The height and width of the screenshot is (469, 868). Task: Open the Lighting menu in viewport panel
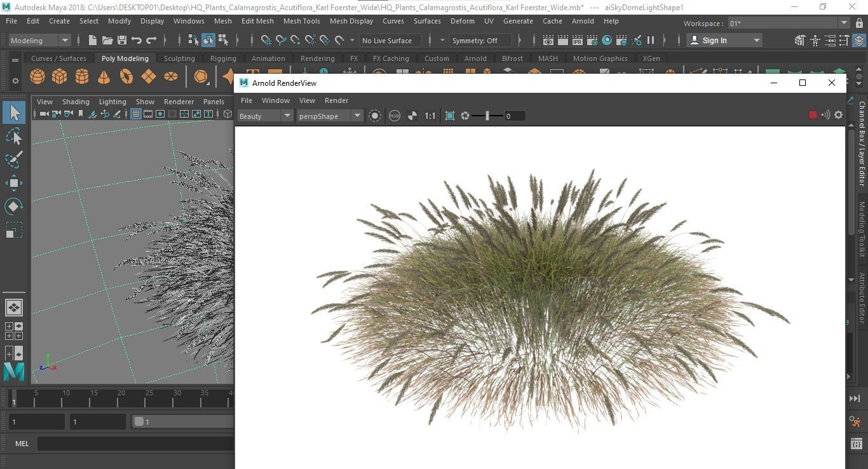point(112,102)
